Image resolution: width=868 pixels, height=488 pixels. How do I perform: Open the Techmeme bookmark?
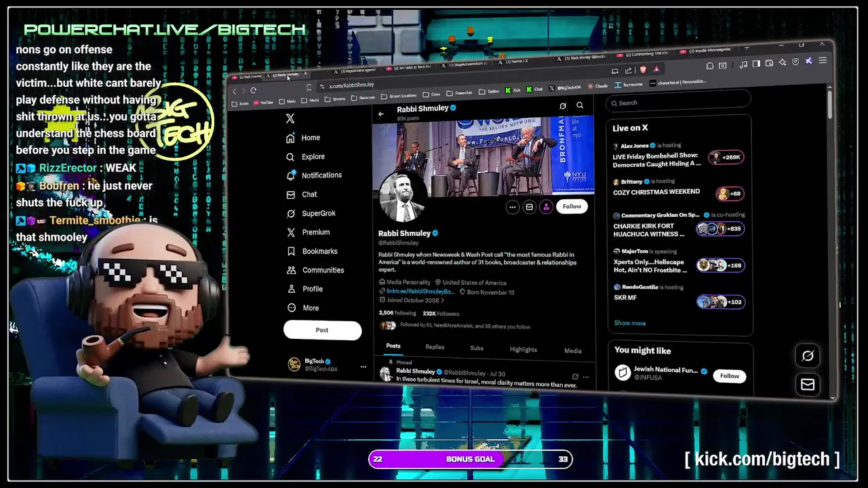tap(629, 85)
